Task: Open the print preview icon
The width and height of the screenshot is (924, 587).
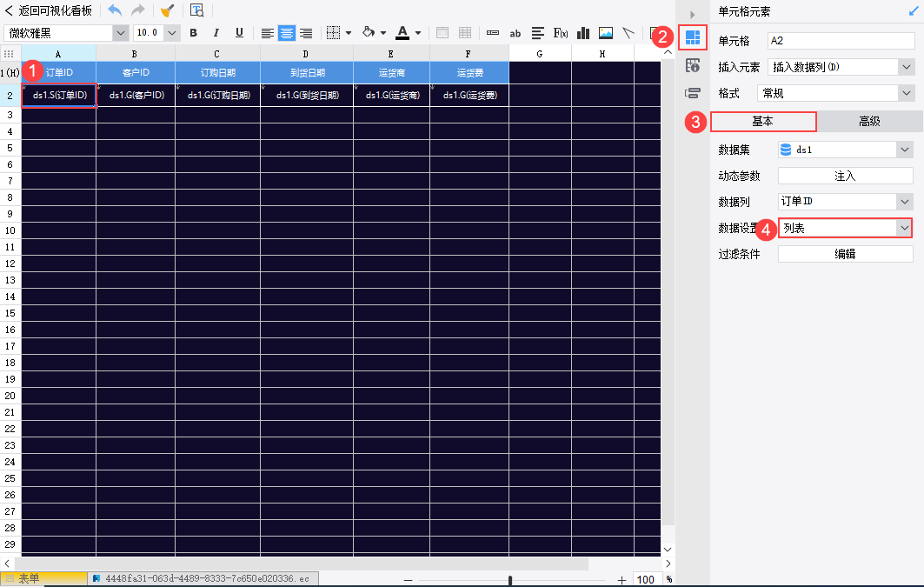Action: pos(196,10)
